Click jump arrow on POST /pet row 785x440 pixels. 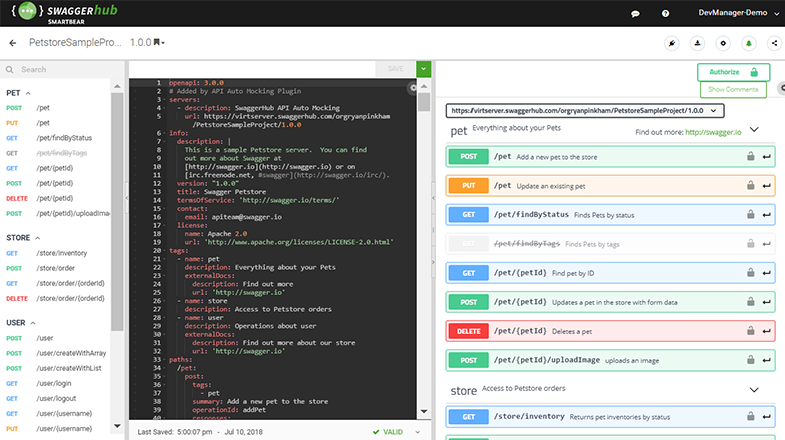coord(766,157)
